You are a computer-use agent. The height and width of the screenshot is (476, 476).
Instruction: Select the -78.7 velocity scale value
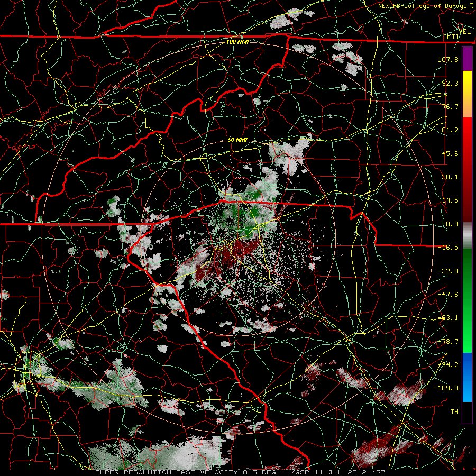448,342
